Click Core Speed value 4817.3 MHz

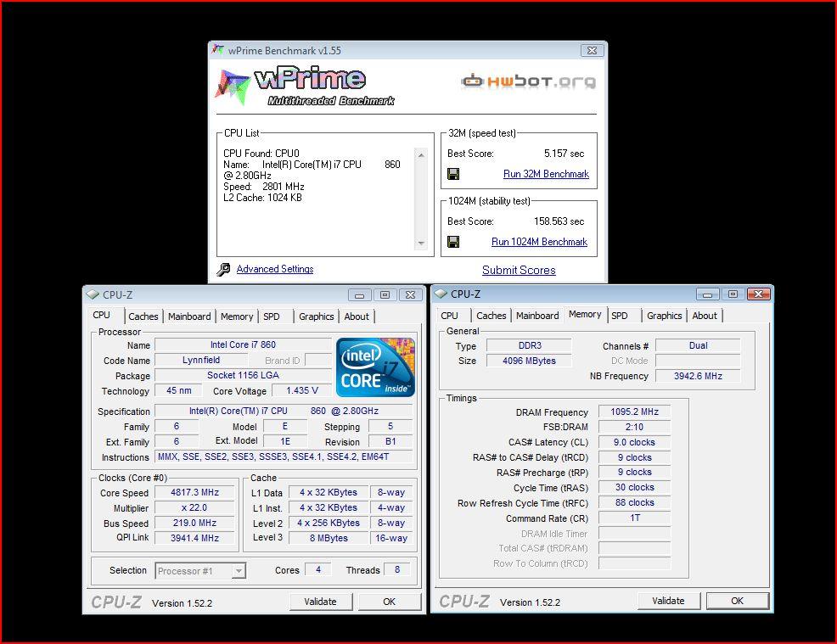click(x=195, y=492)
